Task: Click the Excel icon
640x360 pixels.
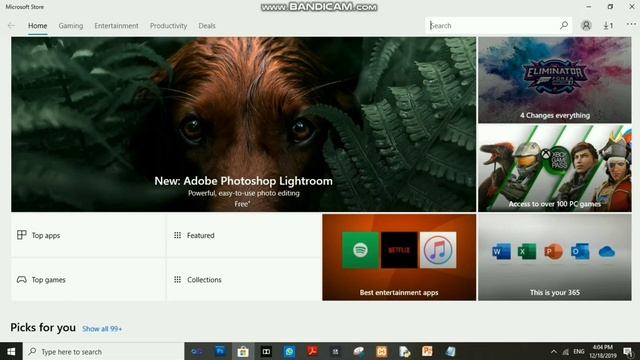Action: point(527,251)
